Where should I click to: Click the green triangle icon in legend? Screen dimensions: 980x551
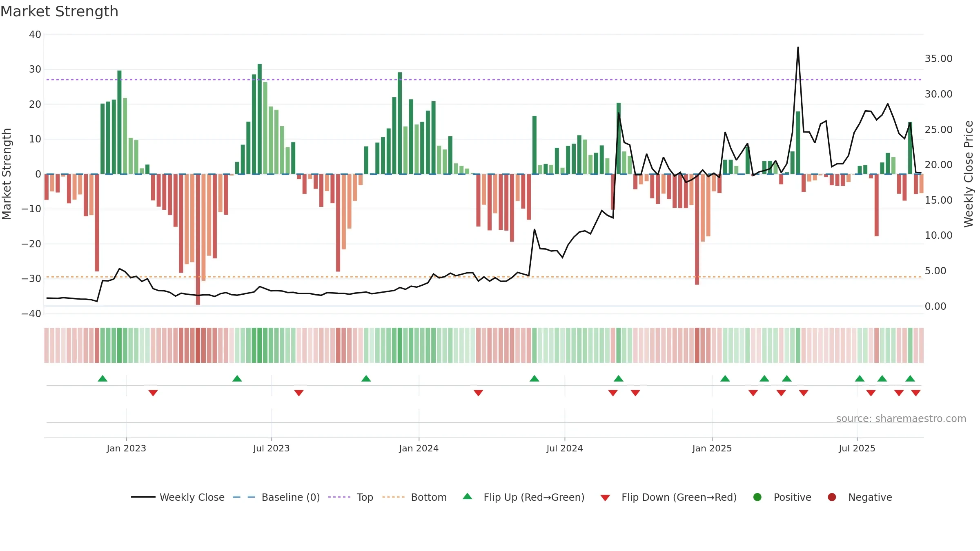point(468,496)
